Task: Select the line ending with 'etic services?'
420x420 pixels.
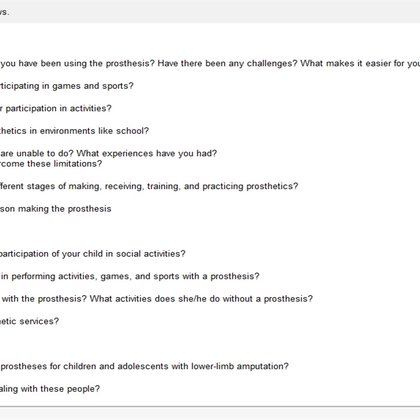Action: (x=29, y=321)
